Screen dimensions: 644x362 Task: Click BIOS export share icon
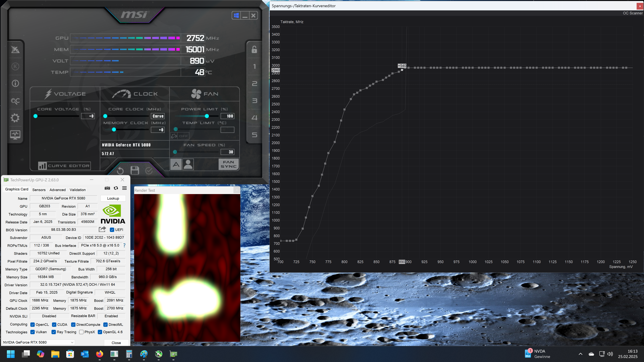[102, 229]
